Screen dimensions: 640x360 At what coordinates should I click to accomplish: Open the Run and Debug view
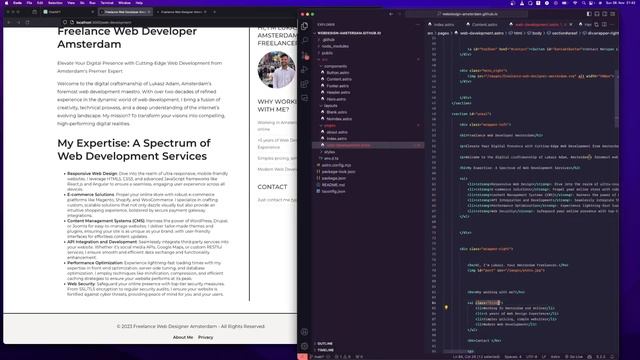click(304, 70)
